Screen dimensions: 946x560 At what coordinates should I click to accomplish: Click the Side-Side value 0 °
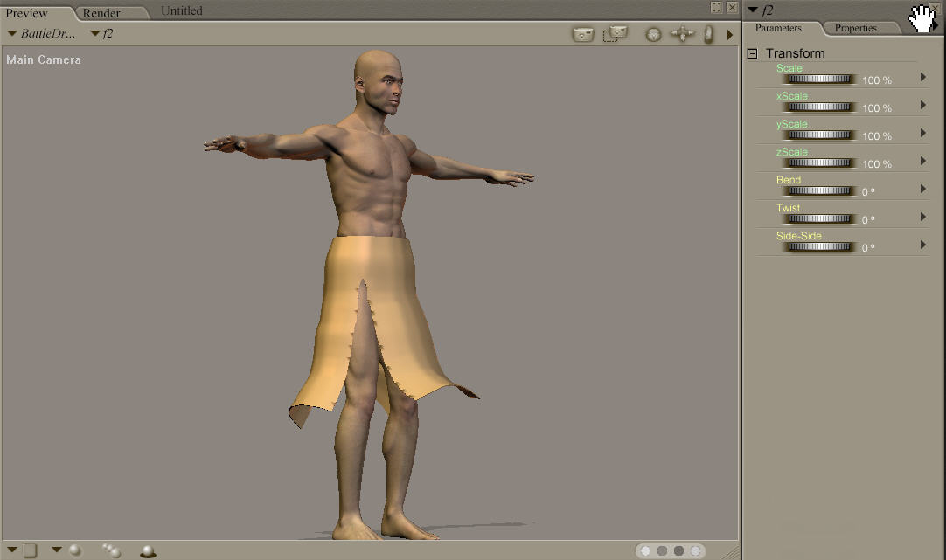(x=868, y=248)
